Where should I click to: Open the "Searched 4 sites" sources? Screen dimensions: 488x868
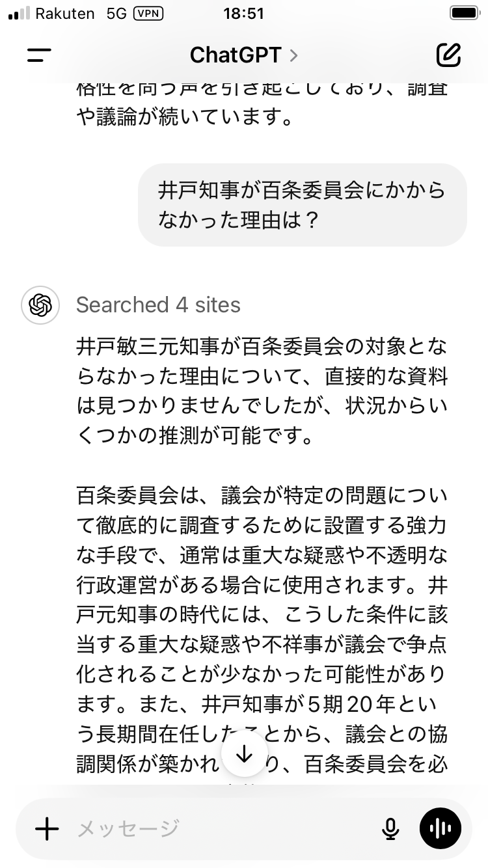(158, 305)
